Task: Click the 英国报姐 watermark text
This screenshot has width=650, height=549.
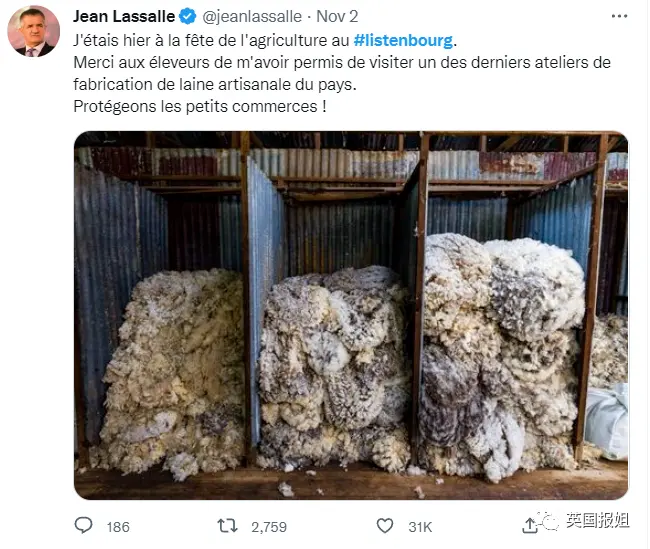Action: [597, 520]
